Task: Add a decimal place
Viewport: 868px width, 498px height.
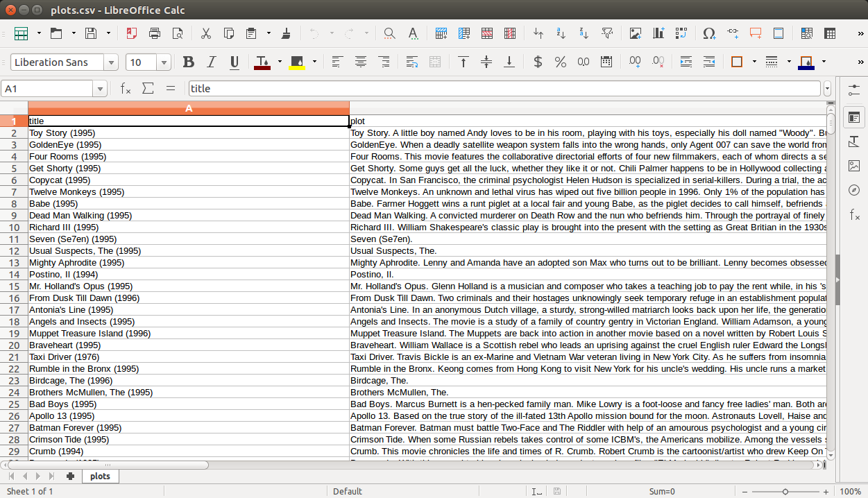Action: pos(635,62)
